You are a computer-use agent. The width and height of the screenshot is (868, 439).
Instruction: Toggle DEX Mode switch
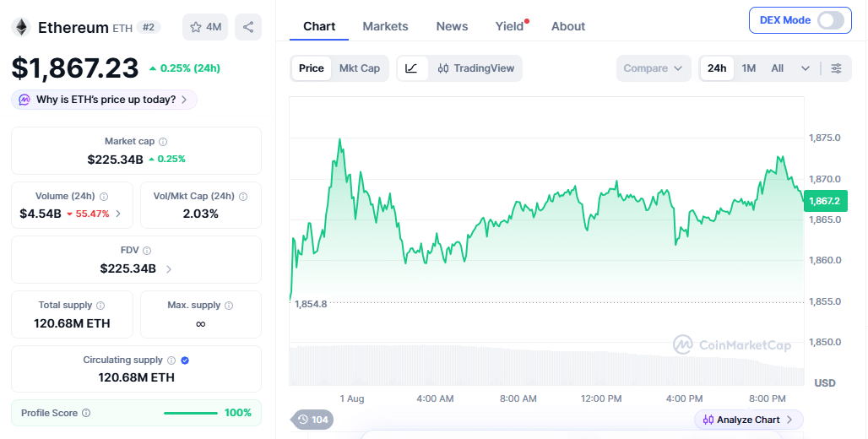(x=831, y=20)
